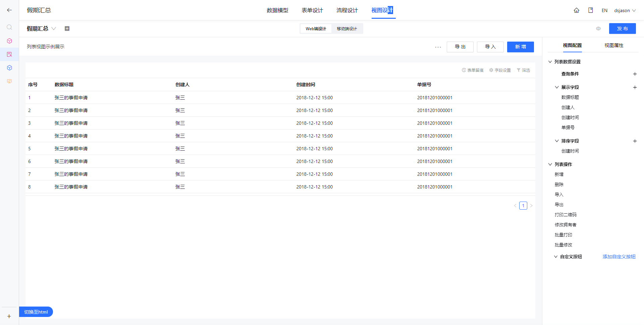Open 字段设置 field settings

click(x=500, y=70)
